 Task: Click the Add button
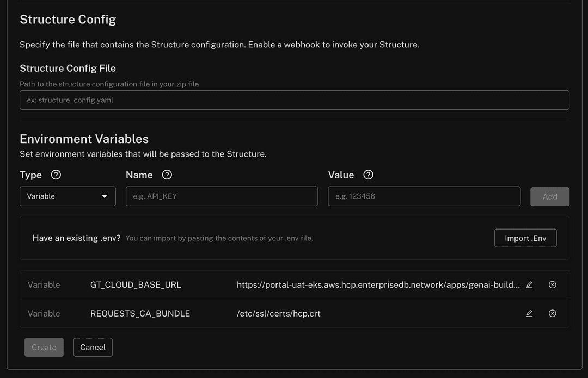tap(550, 196)
